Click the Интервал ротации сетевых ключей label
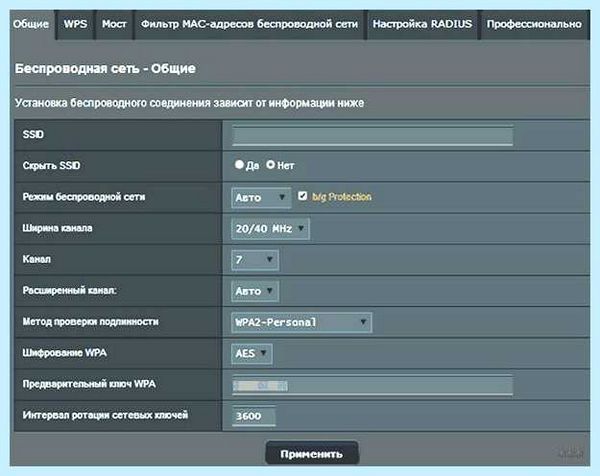The height and width of the screenshot is (476, 600). pos(105,415)
